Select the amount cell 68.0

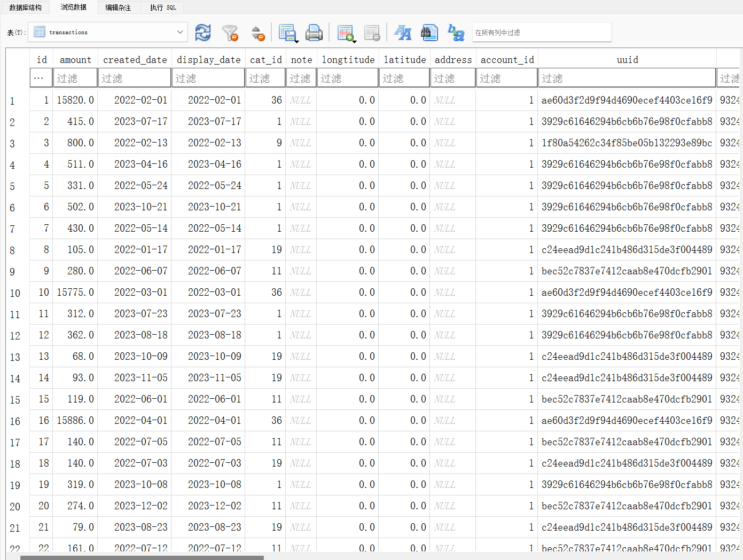coord(75,356)
